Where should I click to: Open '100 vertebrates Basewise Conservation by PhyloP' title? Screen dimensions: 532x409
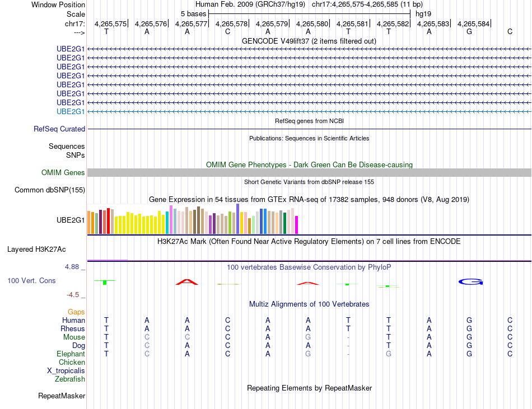tap(309, 267)
